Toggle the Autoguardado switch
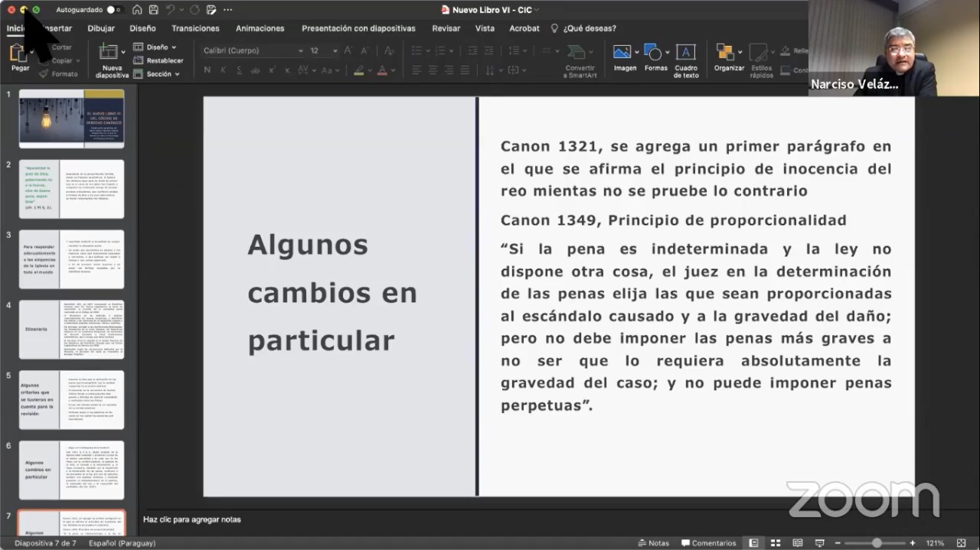Viewport: 980px width, 550px height. coord(114,10)
